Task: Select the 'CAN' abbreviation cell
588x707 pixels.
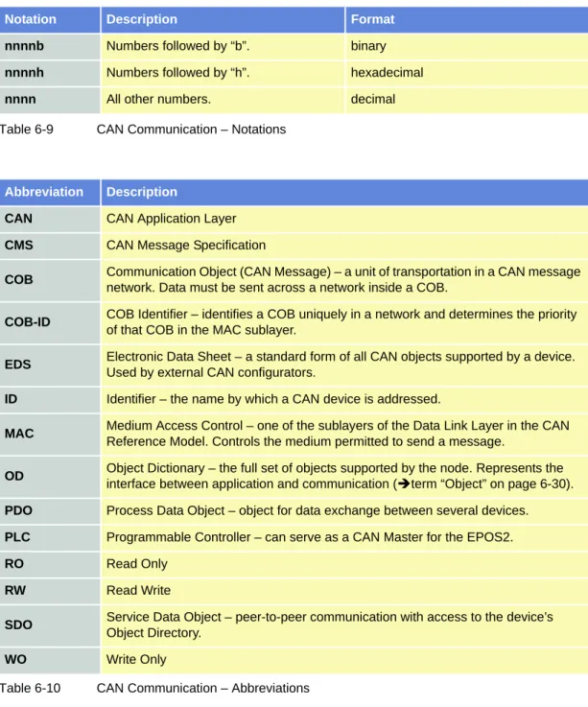Action: tap(50, 219)
